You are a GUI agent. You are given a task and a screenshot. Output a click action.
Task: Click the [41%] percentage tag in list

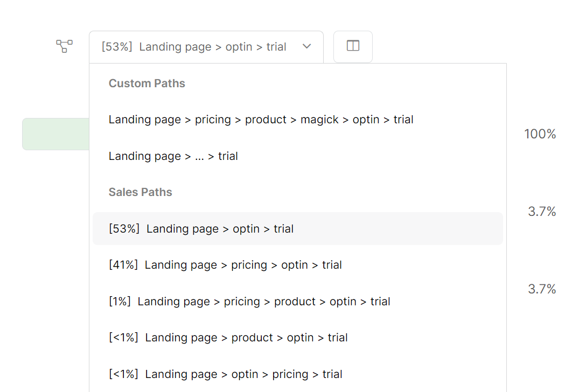coord(123,265)
